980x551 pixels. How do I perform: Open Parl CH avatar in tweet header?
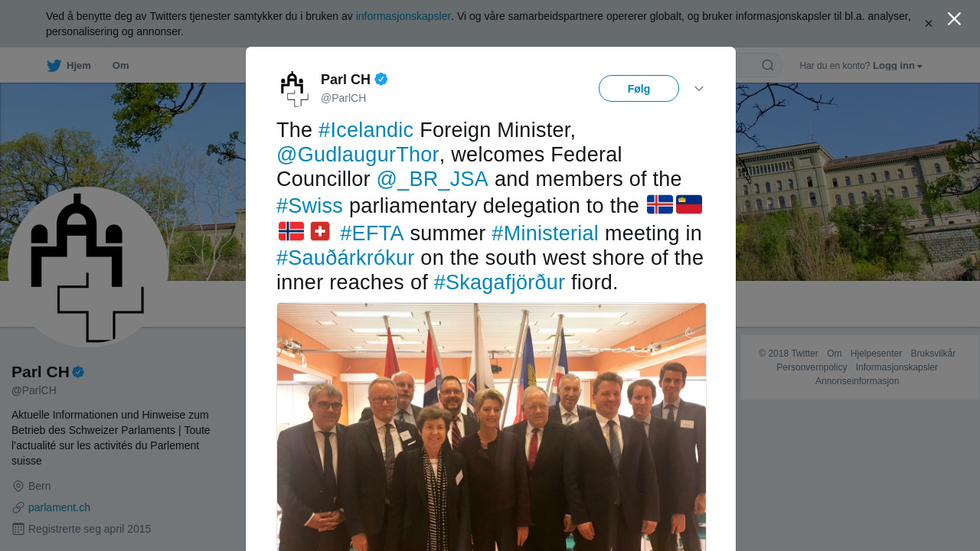(294, 89)
